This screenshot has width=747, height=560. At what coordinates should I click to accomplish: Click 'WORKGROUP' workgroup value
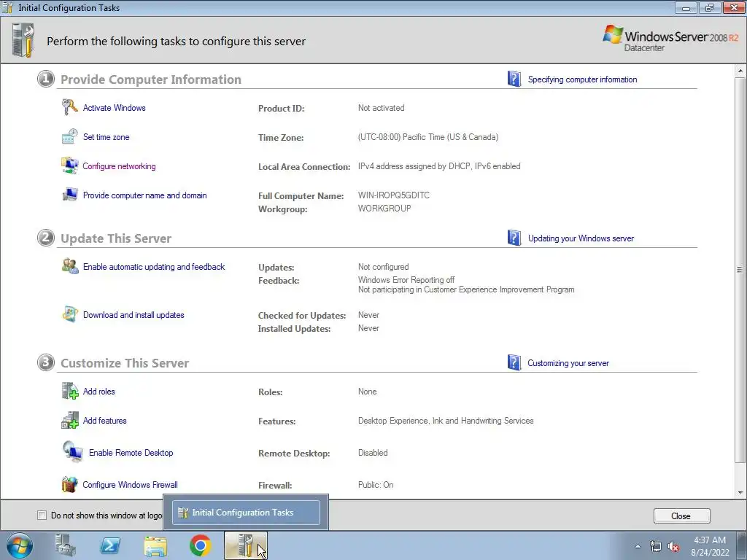pyautogui.click(x=384, y=209)
